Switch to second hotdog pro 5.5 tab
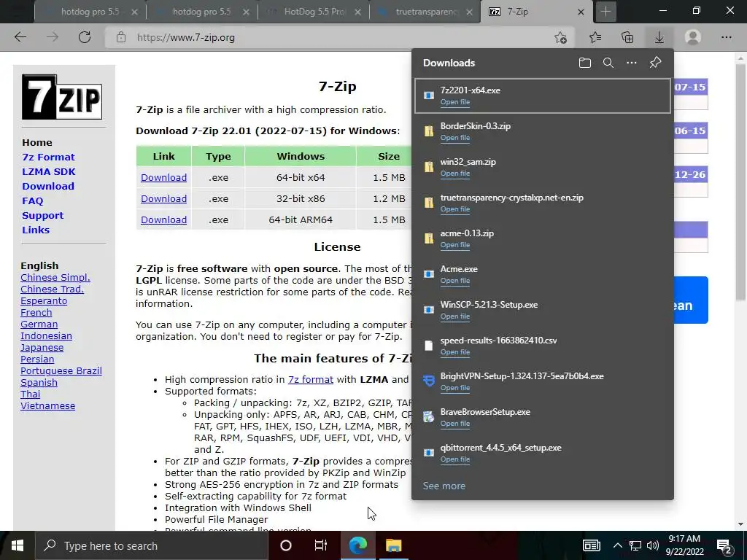Image resolution: width=747 pixels, height=560 pixels. [201, 12]
